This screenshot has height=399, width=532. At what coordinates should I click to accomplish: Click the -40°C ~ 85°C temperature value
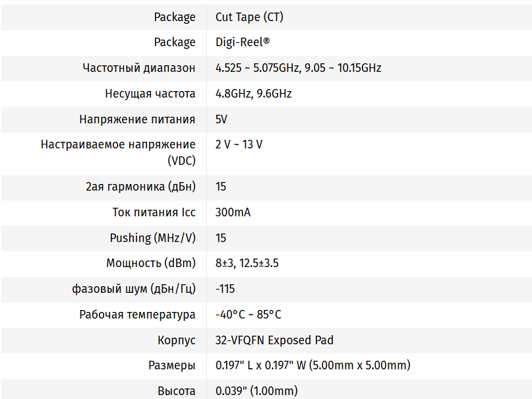pyautogui.click(x=249, y=315)
